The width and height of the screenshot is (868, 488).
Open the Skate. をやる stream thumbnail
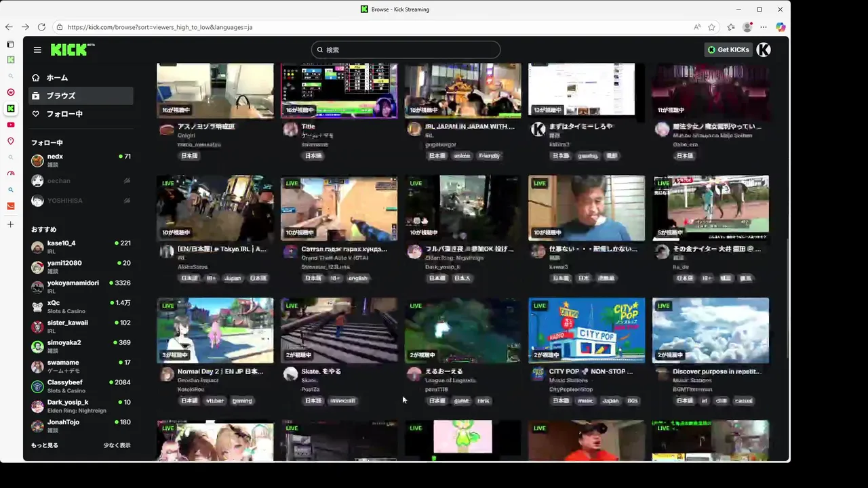pyautogui.click(x=339, y=331)
